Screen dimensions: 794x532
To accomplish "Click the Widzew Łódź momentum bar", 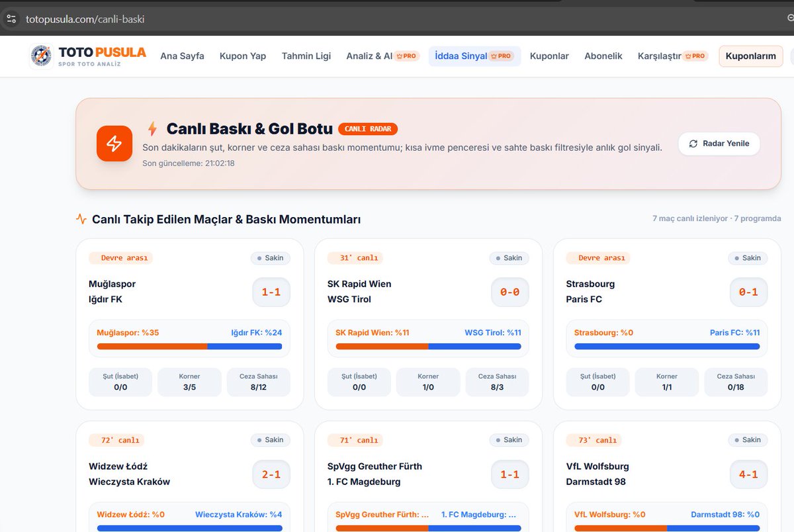I will (x=190, y=528).
